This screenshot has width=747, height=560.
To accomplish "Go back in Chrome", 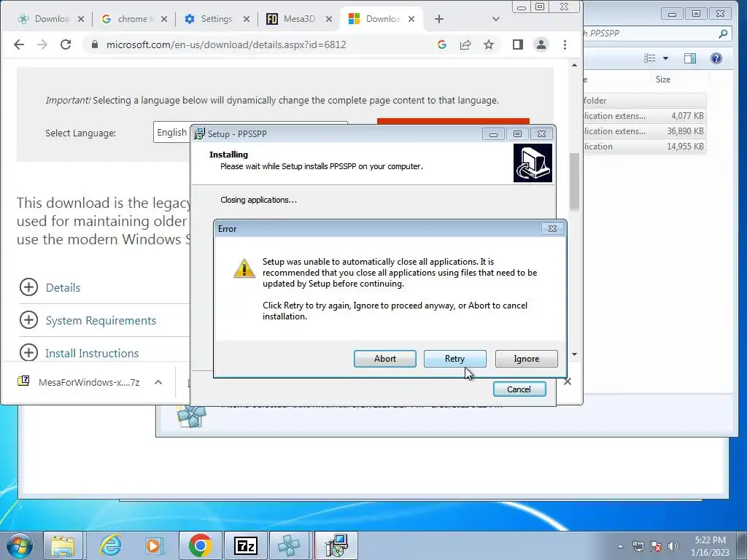I will [x=19, y=44].
